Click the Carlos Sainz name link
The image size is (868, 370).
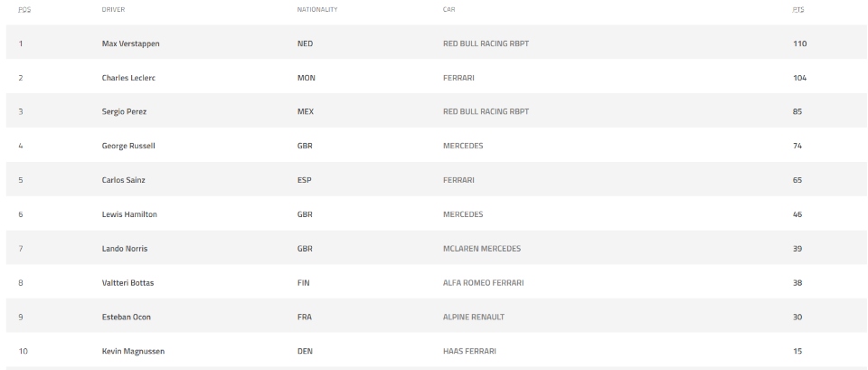[x=125, y=181]
